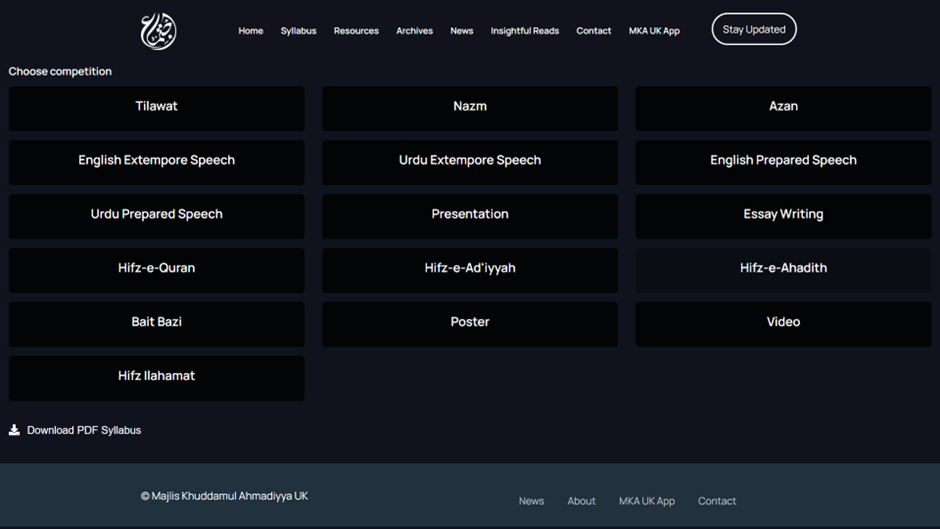The image size is (940, 529).
Task: Click the Arabic calligraphy site logo
Action: [x=158, y=31]
